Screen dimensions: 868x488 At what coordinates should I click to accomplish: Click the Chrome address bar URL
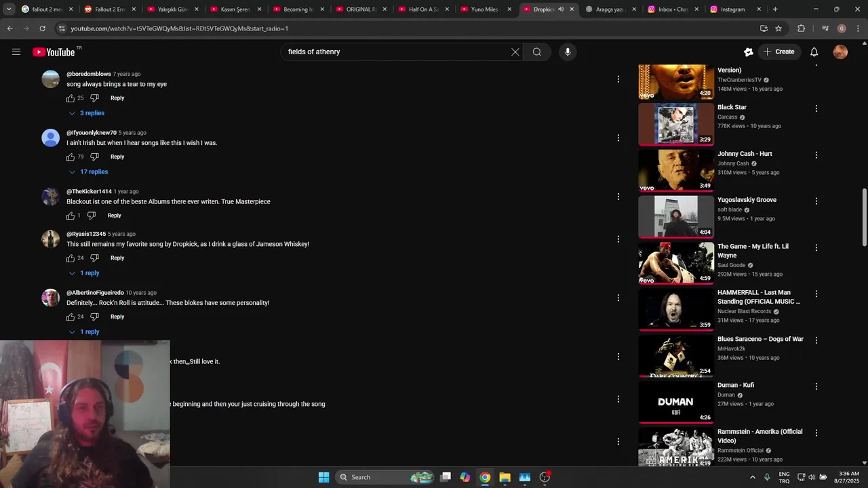(180, 28)
